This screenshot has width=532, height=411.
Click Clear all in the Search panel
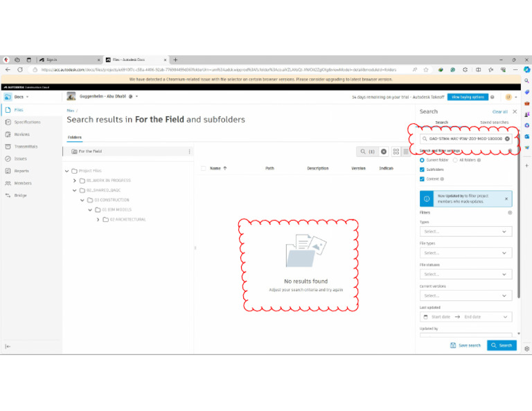[499, 112]
